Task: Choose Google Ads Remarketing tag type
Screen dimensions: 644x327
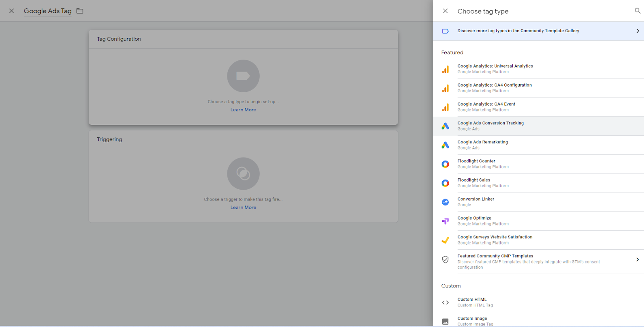Action: 539,145
